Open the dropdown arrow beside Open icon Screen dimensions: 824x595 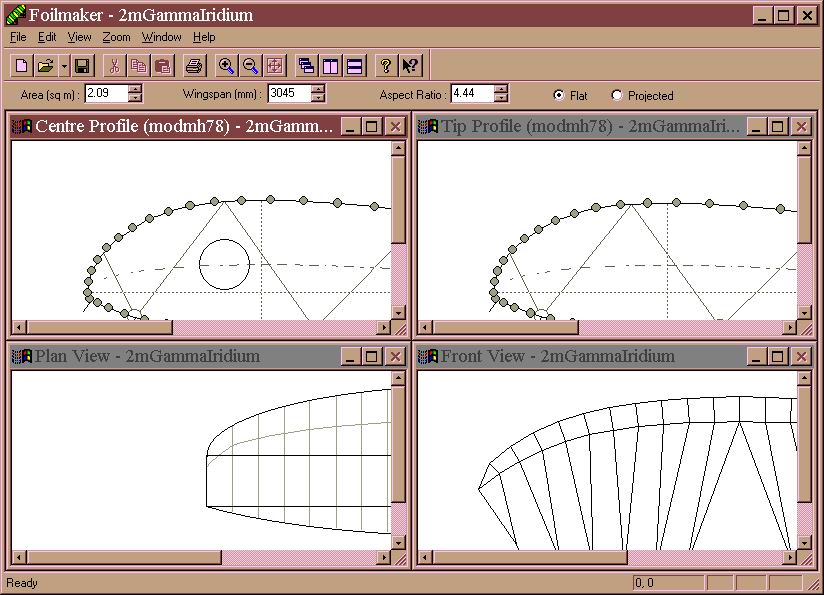[x=64, y=66]
